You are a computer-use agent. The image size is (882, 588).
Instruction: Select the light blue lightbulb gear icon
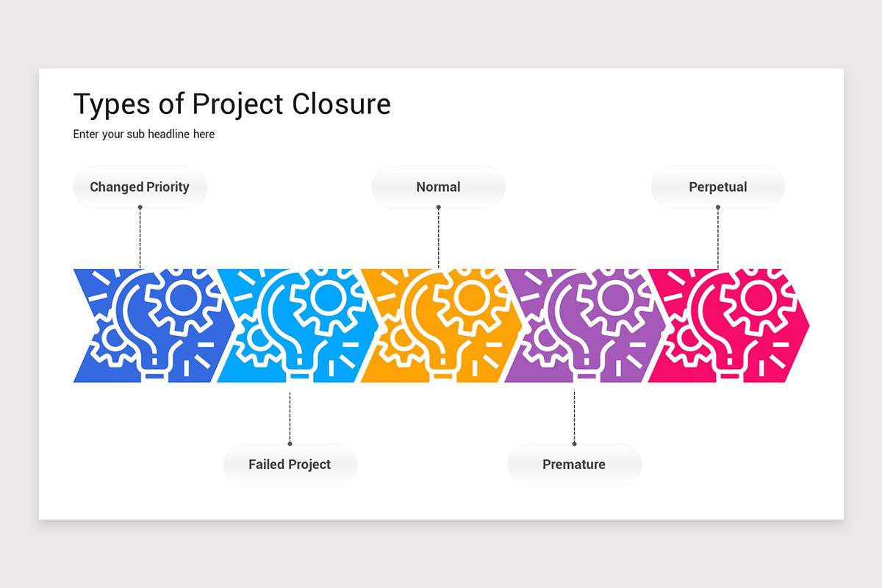coord(297,326)
